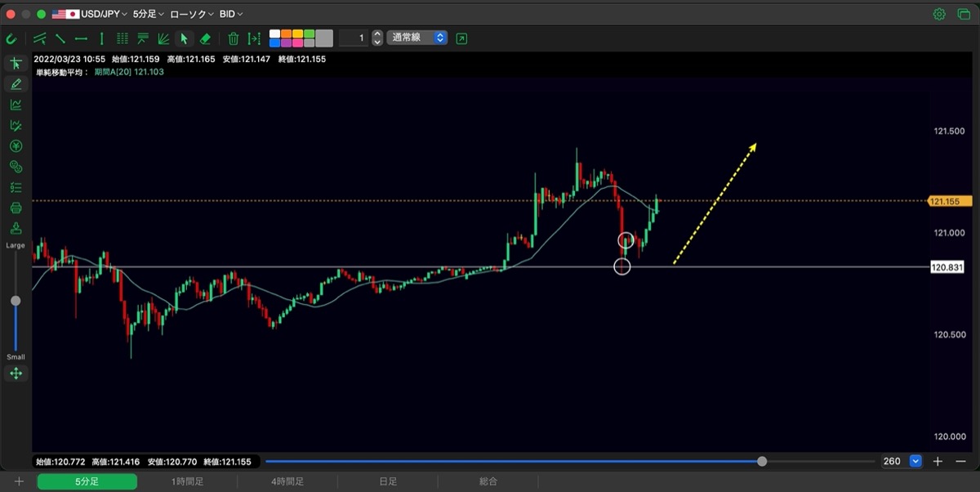This screenshot has width=980, height=492.
Task: Switch to the 4時間足 tab
Action: click(x=287, y=482)
